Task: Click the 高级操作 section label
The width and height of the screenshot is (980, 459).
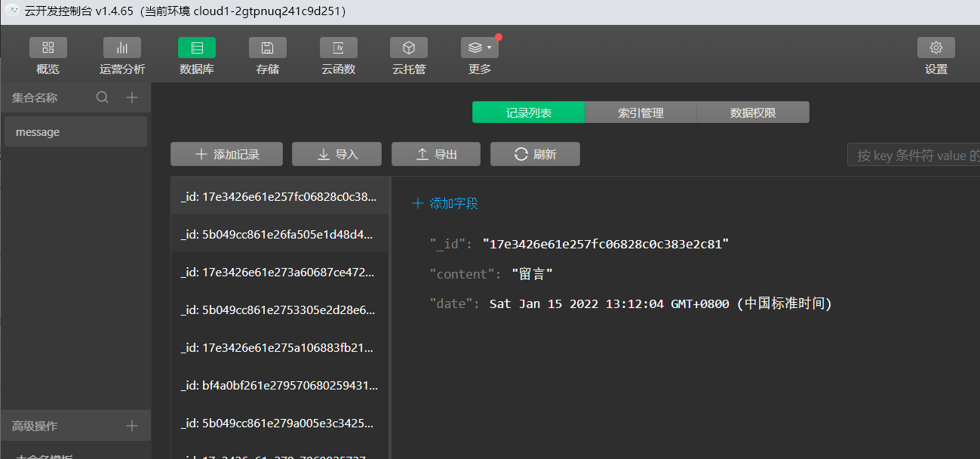Action: (35, 426)
